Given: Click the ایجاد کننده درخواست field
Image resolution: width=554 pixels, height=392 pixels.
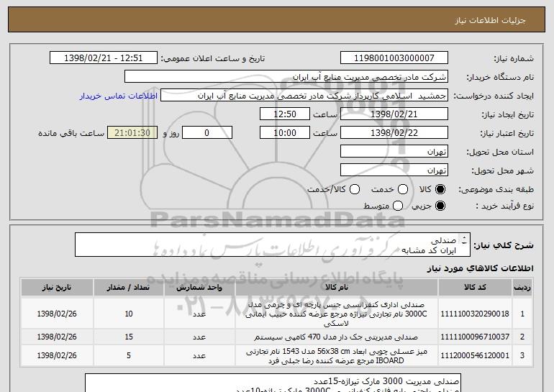Looking at the screenshot, I should 304,96.
